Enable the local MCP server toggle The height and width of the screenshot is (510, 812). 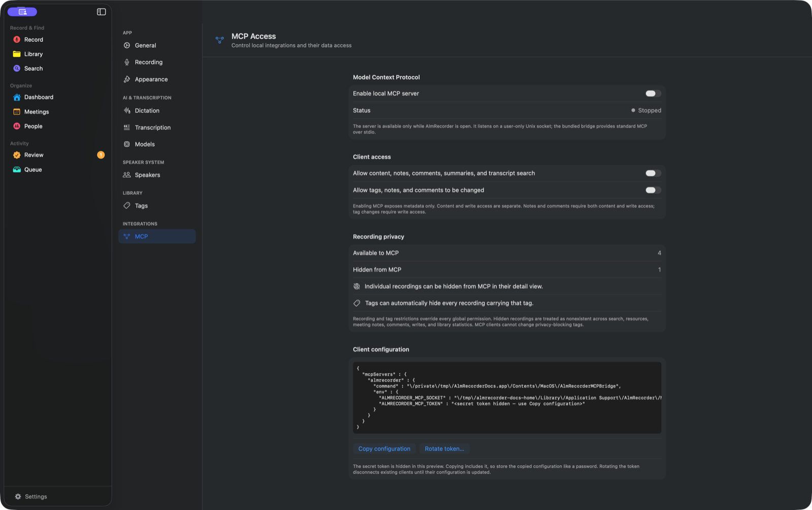653,93
